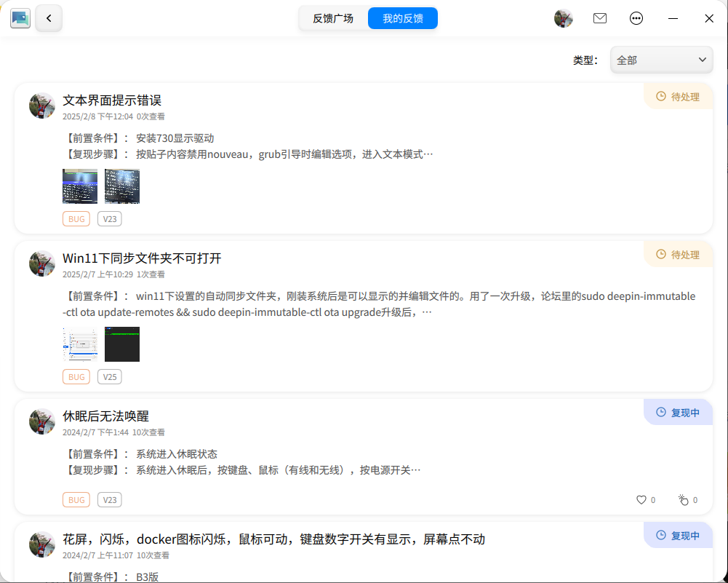Go back using the back arrow button
The image size is (728, 583).
49,18
